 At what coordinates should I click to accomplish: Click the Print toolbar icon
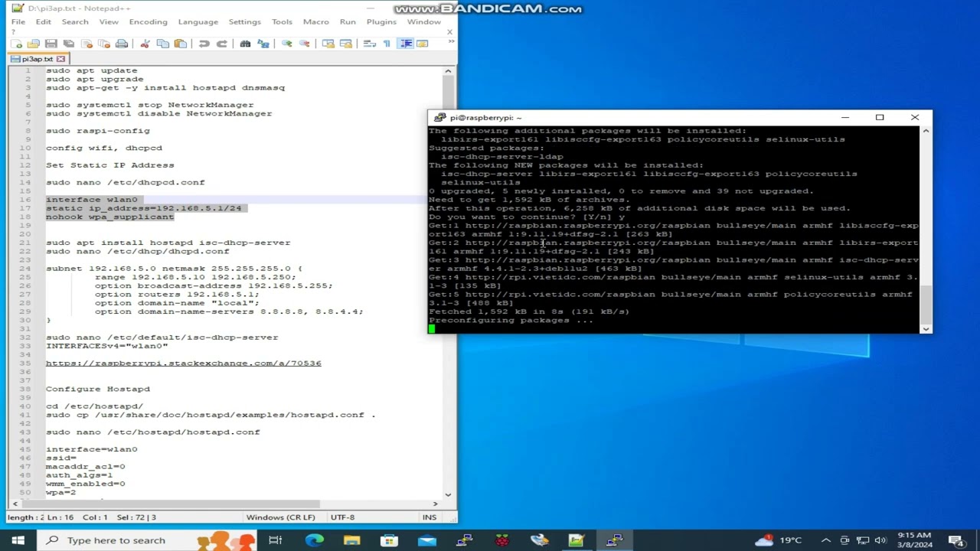tap(122, 44)
